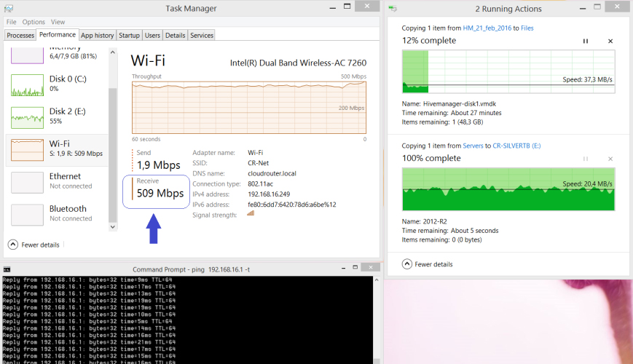The width and height of the screenshot is (633, 364).
Task: Click the 12% complete copy speed graph
Action: click(x=508, y=71)
